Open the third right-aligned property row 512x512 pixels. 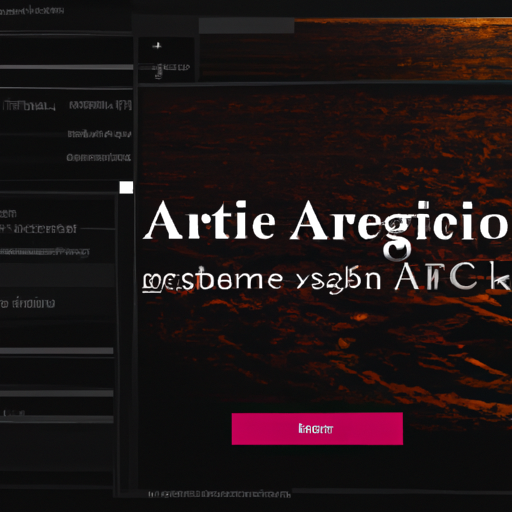coord(98,157)
